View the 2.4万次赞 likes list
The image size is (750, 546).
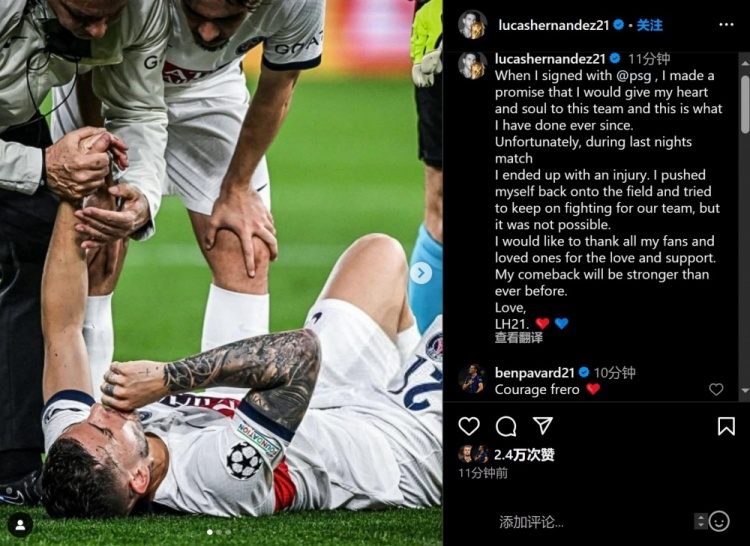pos(524,455)
